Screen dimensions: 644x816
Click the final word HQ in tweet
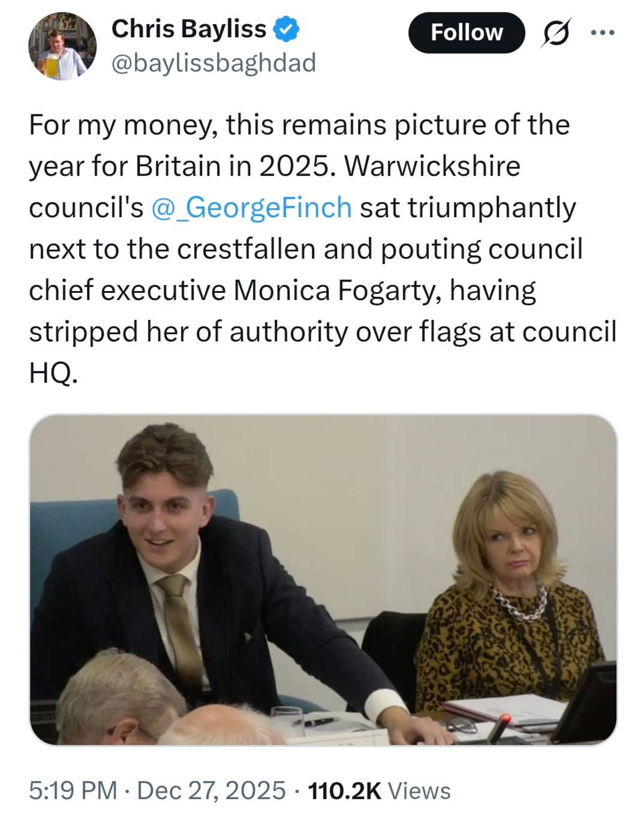point(52,373)
